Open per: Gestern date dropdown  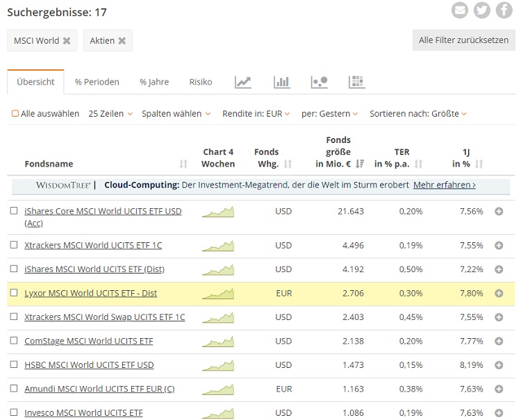(329, 114)
